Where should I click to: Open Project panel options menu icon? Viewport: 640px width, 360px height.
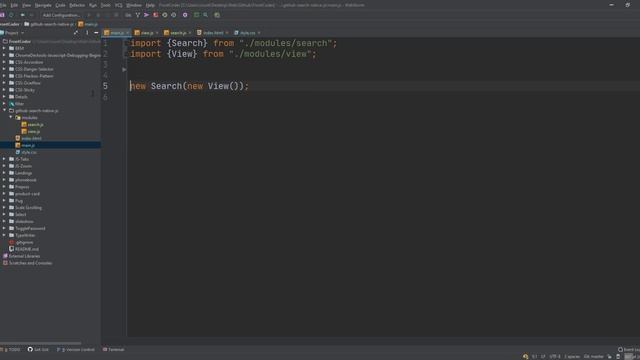pyautogui.click(x=87, y=33)
